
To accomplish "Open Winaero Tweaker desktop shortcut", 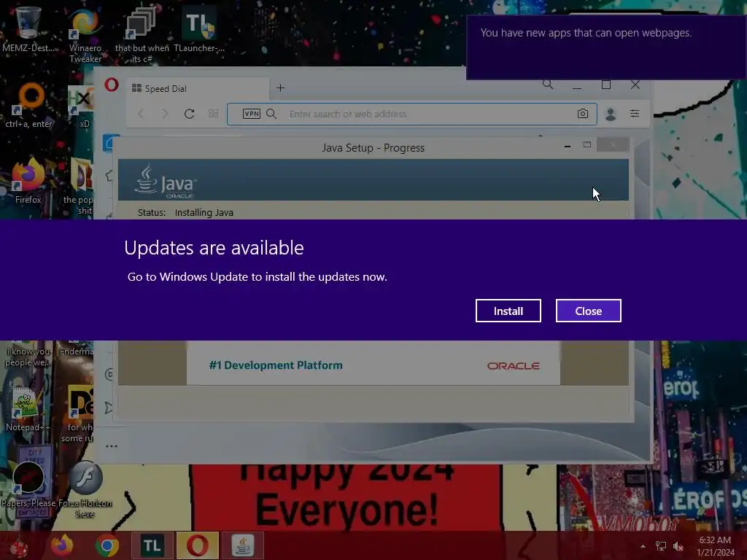I will (85, 34).
